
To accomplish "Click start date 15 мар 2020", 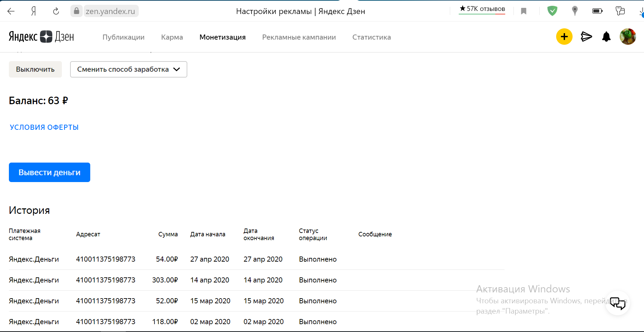I will coord(210,301).
